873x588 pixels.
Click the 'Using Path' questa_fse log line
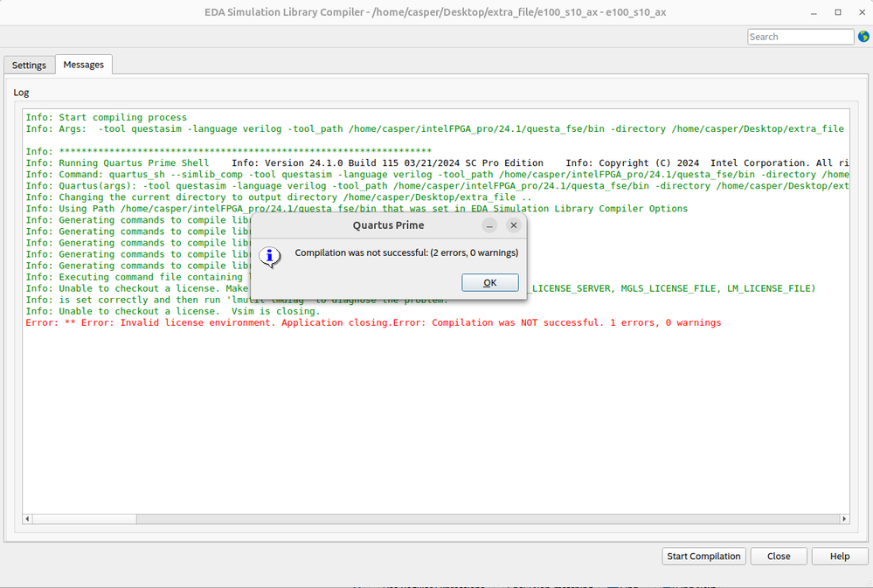[x=357, y=209]
